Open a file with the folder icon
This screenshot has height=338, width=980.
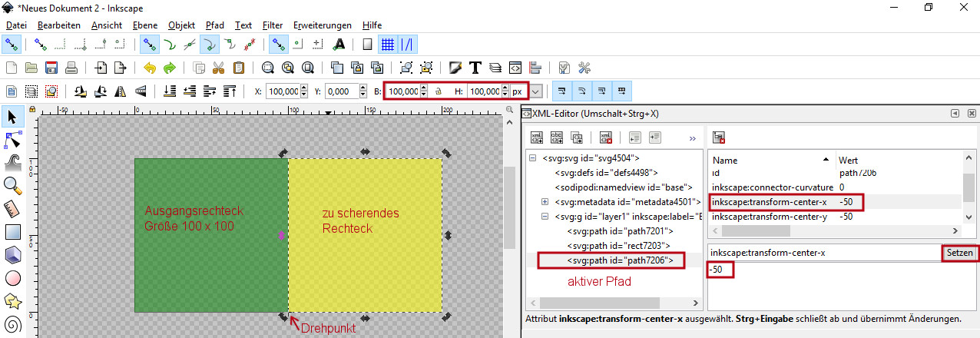[x=31, y=68]
